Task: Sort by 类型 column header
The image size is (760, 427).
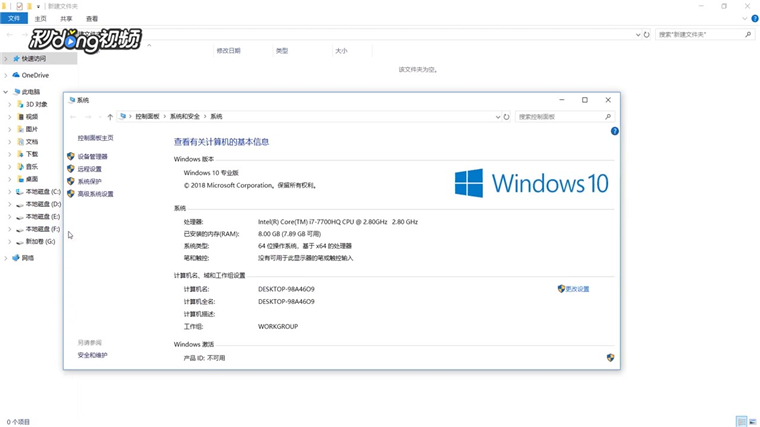Action: [282, 51]
